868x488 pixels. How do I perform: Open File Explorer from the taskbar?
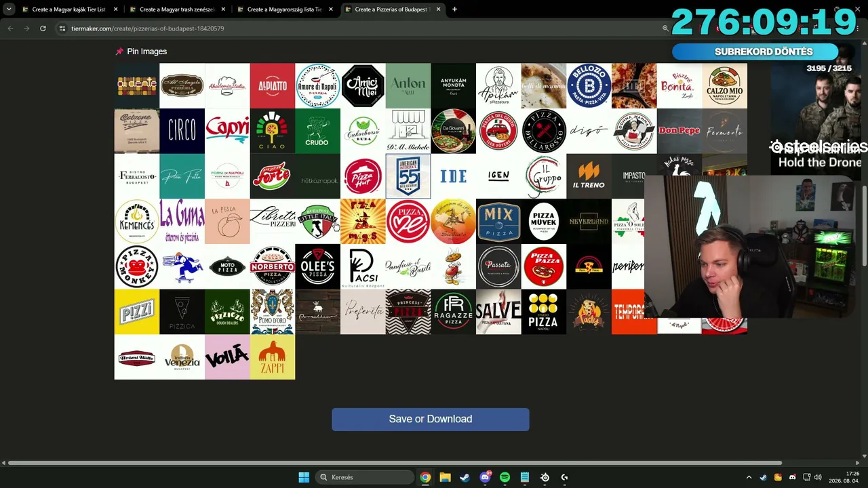click(445, 477)
